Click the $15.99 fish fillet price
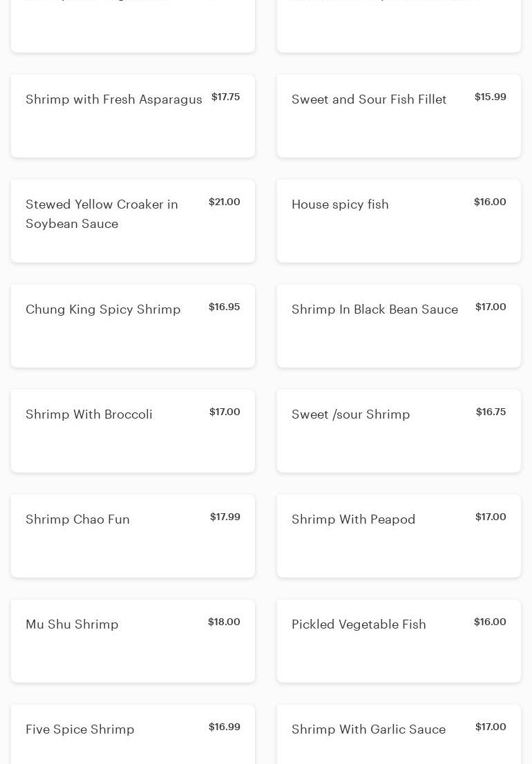 (491, 97)
